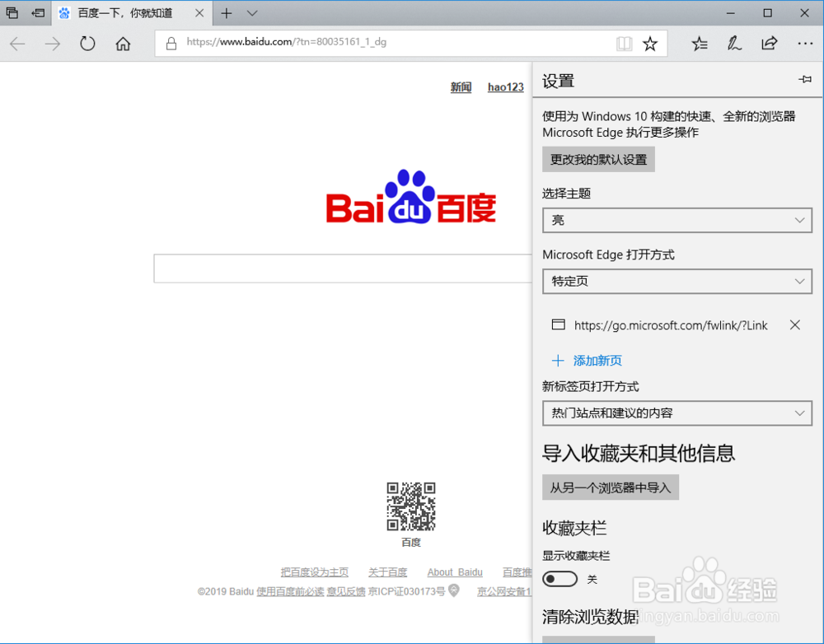Viewport: 824px width, 644px height.
Task: Go to the Home page icon
Action: tap(123, 44)
